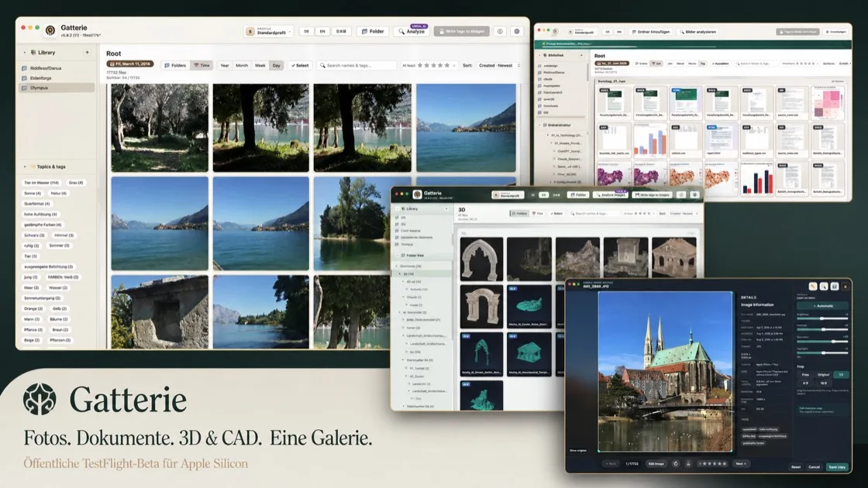
Task: Switch to Day grouping tab
Action: click(x=276, y=65)
